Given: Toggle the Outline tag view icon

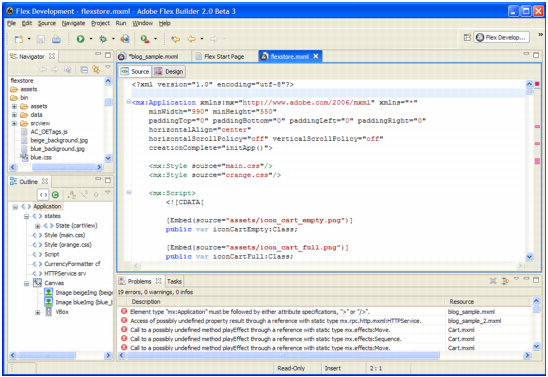Looking at the screenshot, I should (x=43, y=195).
